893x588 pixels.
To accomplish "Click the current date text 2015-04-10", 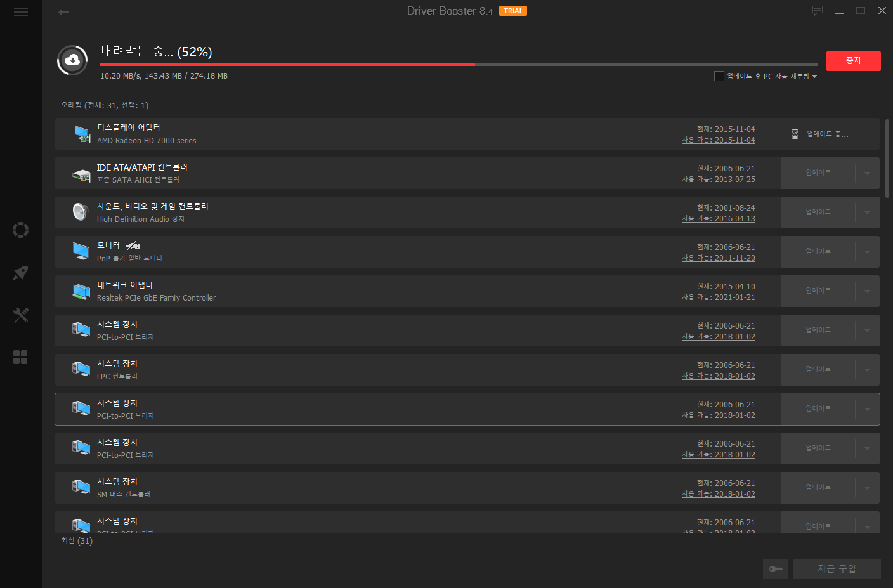I will [726, 287].
